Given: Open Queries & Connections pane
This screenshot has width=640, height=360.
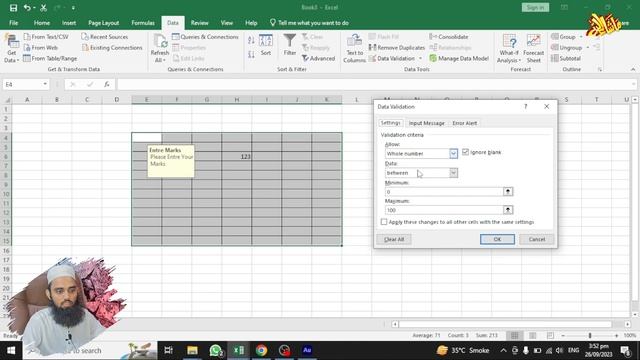Looking at the screenshot, I should click(205, 37).
